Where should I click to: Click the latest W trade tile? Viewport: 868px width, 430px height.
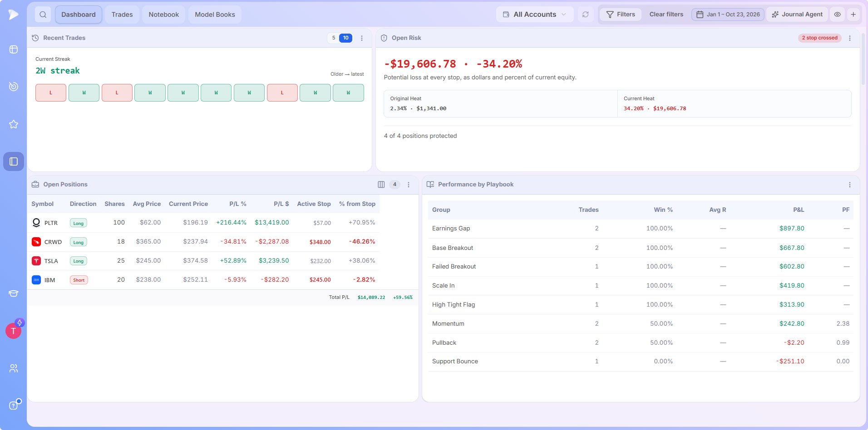click(x=348, y=93)
